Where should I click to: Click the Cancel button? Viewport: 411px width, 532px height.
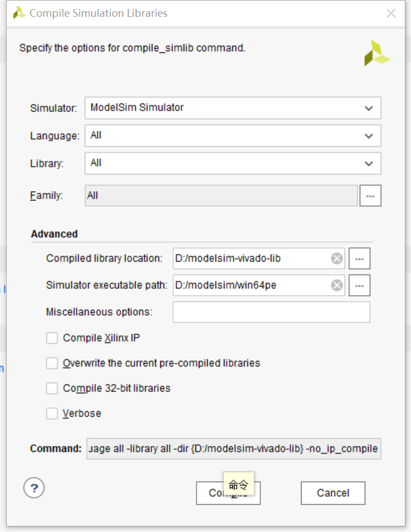pyautogui.click(x=333, y=493)
